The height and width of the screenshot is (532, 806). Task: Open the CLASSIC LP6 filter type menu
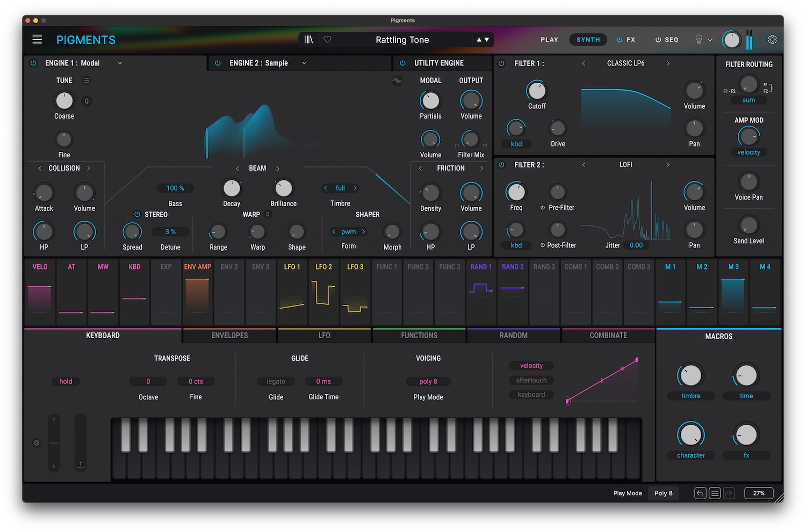[x=625, y=63]
